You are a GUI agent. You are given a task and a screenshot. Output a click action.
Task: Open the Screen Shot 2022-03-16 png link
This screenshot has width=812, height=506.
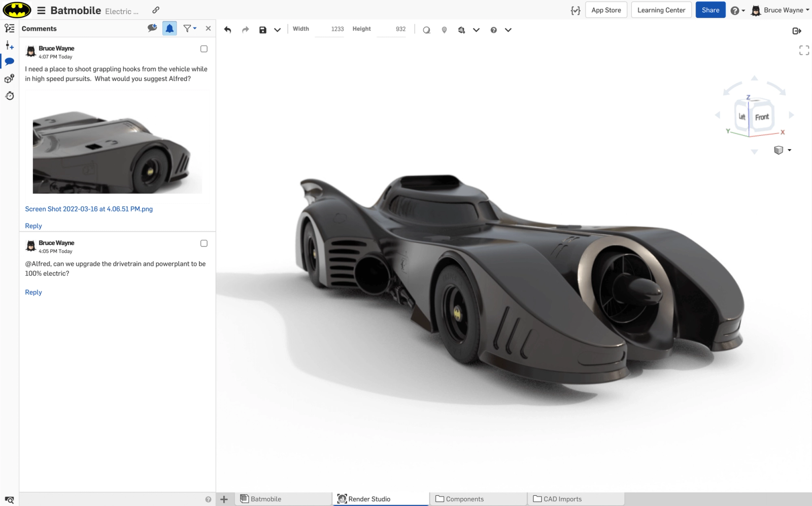pyautogui.click(x=89, y=209)
